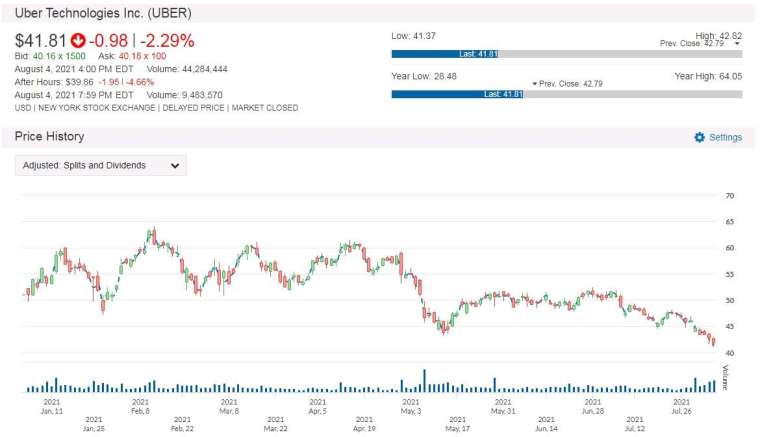760x437 pixels.
Task: Click the day range Prev. Close: 42.79 marker
Action: (x=700, y=44)
